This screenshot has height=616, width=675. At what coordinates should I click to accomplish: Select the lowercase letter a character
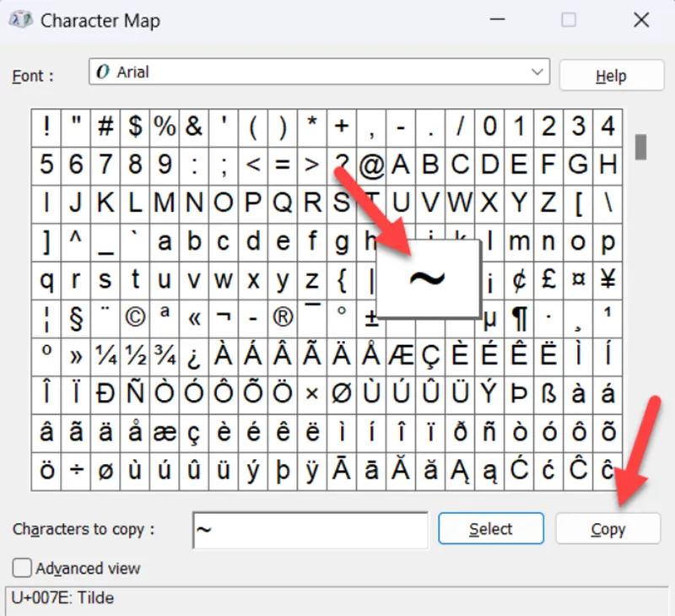pos(165,242)
